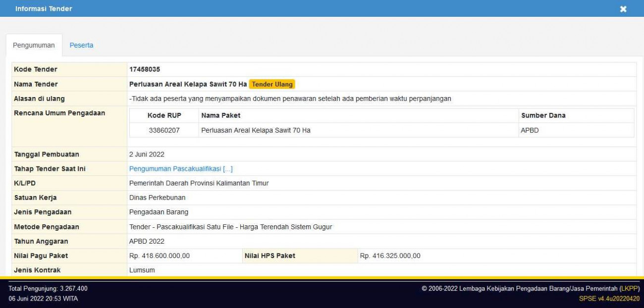Viewport: 644px width, 308px height.
Task: Click the SPSE v4.4u20220420 version text
Action: (x=609, y=299)
